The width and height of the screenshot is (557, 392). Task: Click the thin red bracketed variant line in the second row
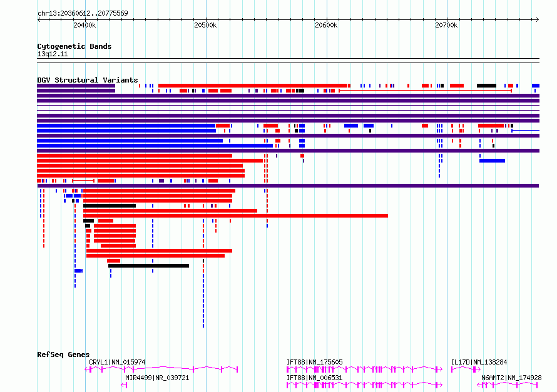pyautogui.click(x=425, y=91)
